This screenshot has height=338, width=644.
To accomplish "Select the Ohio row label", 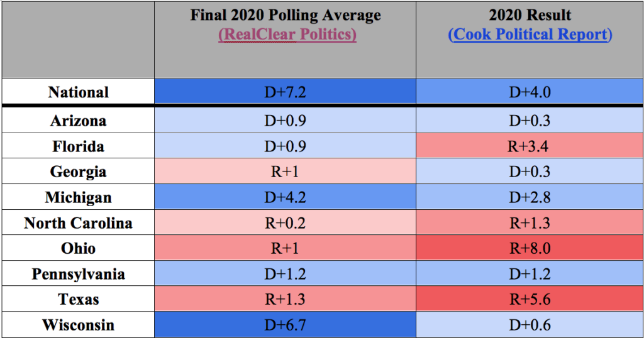I will 79,248.
